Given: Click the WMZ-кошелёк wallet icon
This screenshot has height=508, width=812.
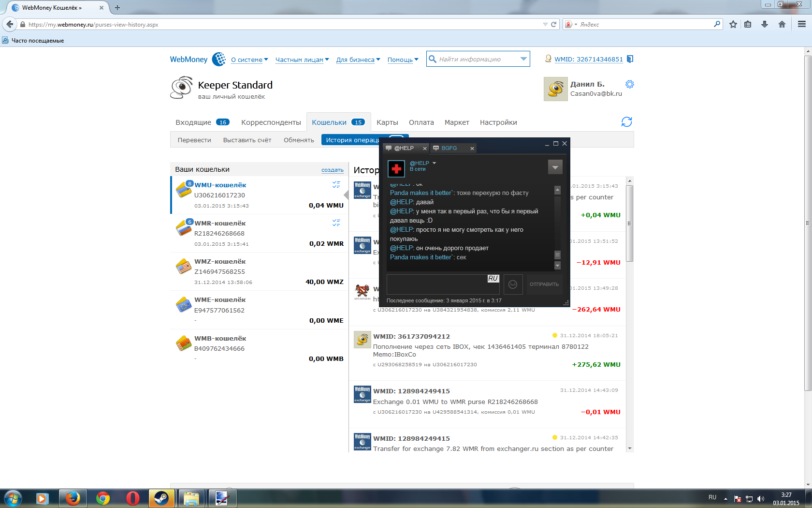Looking at the screenshot, I should point(184,266).
